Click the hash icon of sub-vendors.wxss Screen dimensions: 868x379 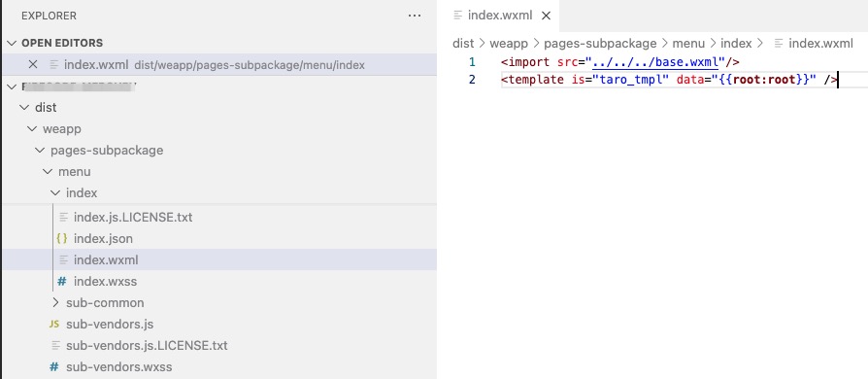[54, 366]
